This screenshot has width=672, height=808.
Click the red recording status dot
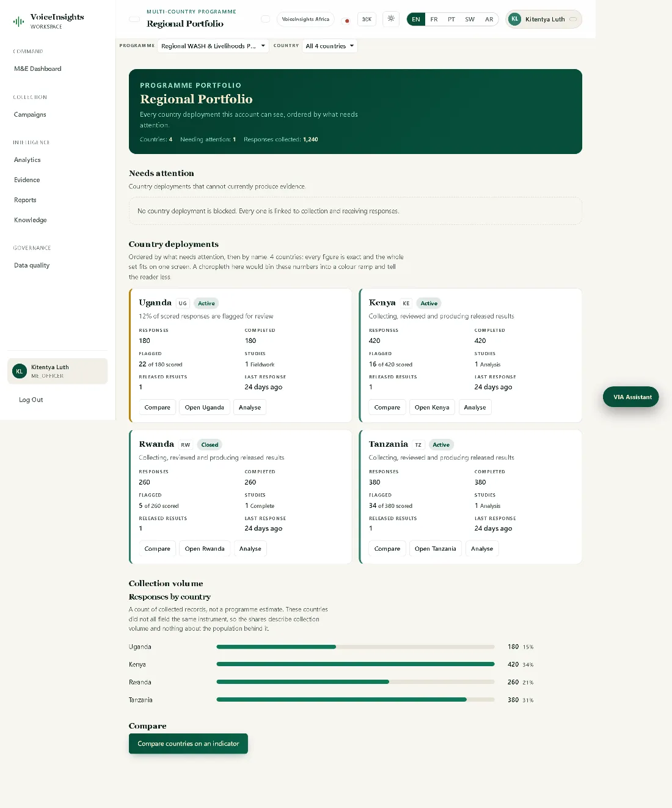tap(347, 21)
